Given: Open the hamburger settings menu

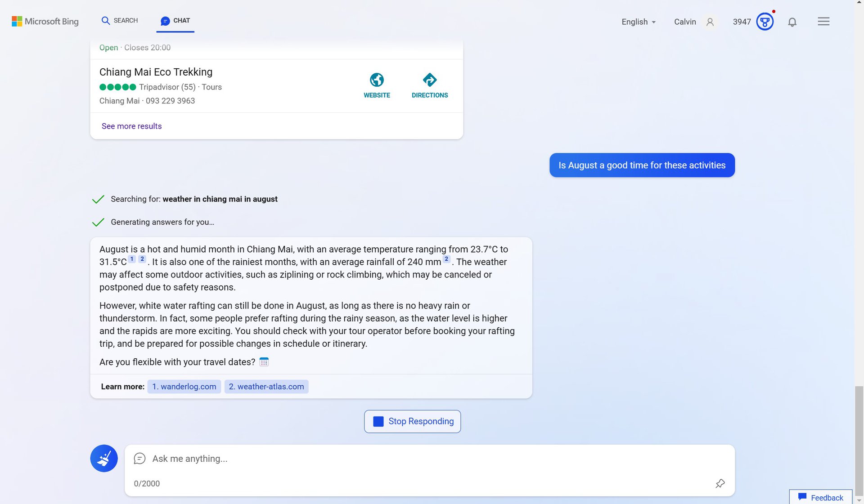Looking at the screenshot, I should click(x=823, y=22).
